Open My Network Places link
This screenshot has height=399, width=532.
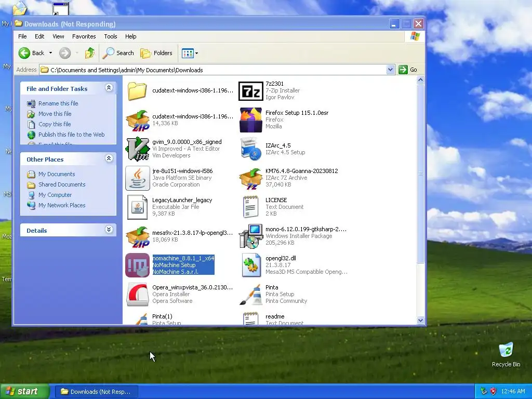(x=62, y=205)
